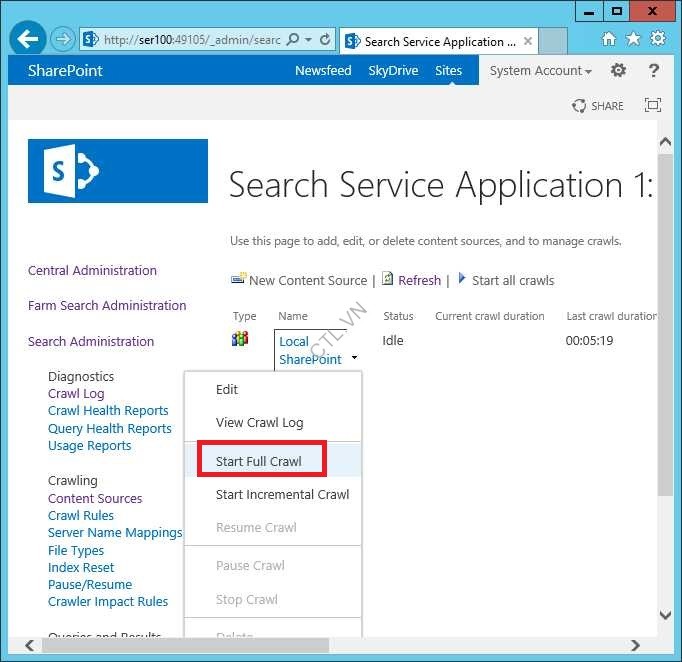Click Start all crawls link
682x662 pixels.
[512, 281]
